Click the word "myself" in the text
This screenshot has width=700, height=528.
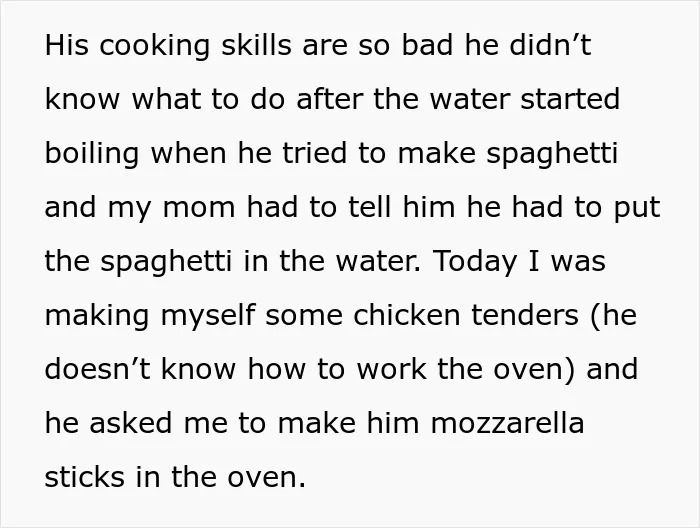[207, 316]
